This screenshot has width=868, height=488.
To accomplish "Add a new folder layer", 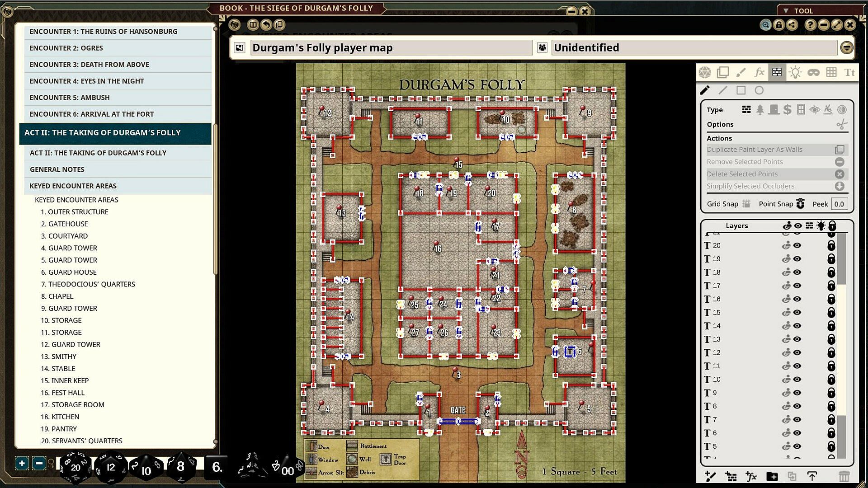I will (x=772, y=476).
